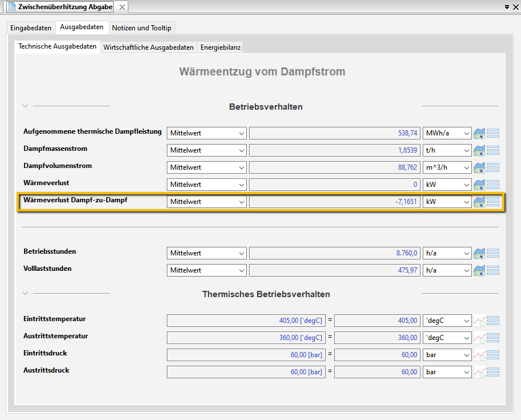
Task: Click list icon in Austrittsdruck row
Action: coord(493,372)
